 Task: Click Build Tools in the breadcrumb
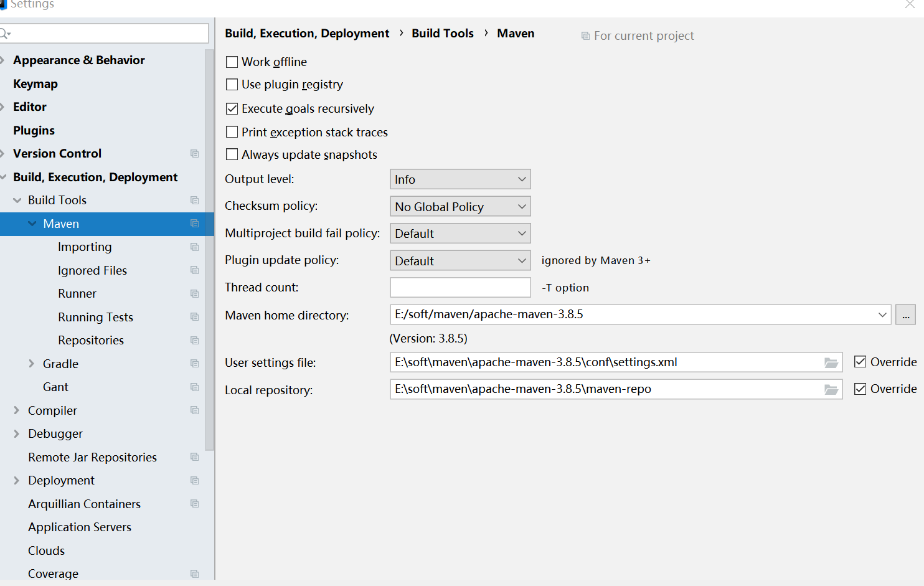click(443, 34)
